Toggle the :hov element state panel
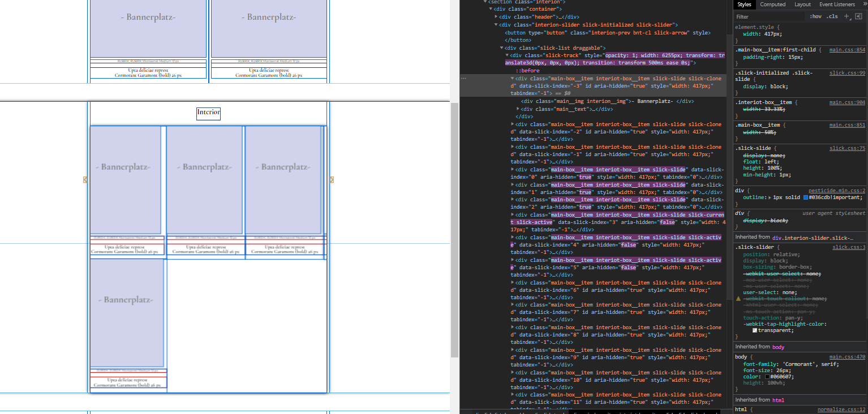868x414 pixels. coord(815,16)
